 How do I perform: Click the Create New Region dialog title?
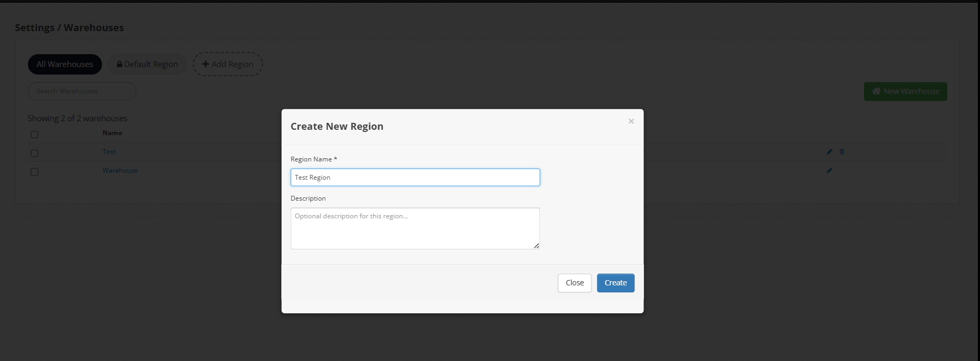(x=337, y=127)
